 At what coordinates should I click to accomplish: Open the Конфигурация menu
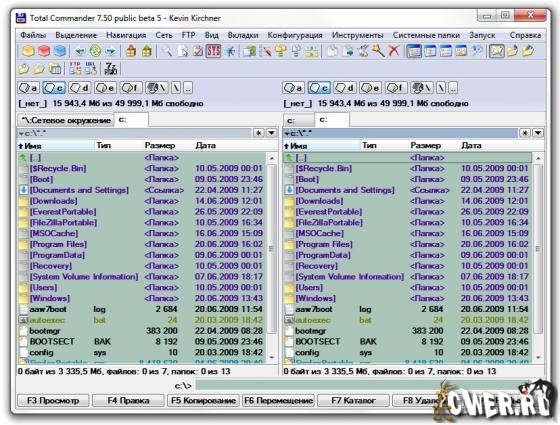point(295,35)
